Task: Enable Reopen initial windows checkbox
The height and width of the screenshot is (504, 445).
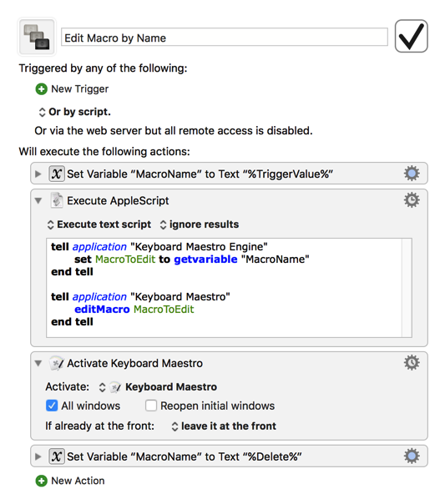Action: click(151, 406)
